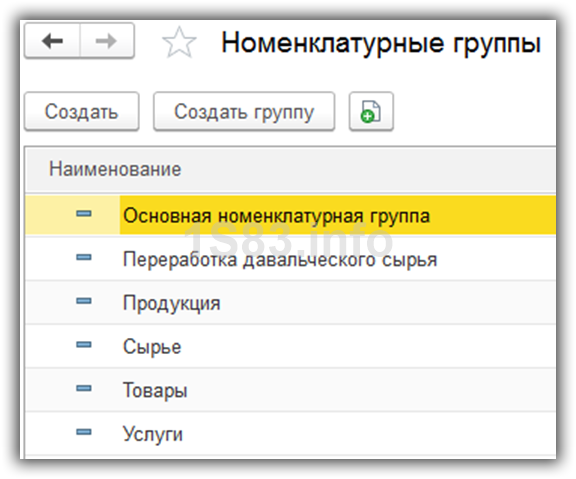This screenshot has width=576, height=479.
Task: Click the Создать button
Action: click(x=82, y=111)
